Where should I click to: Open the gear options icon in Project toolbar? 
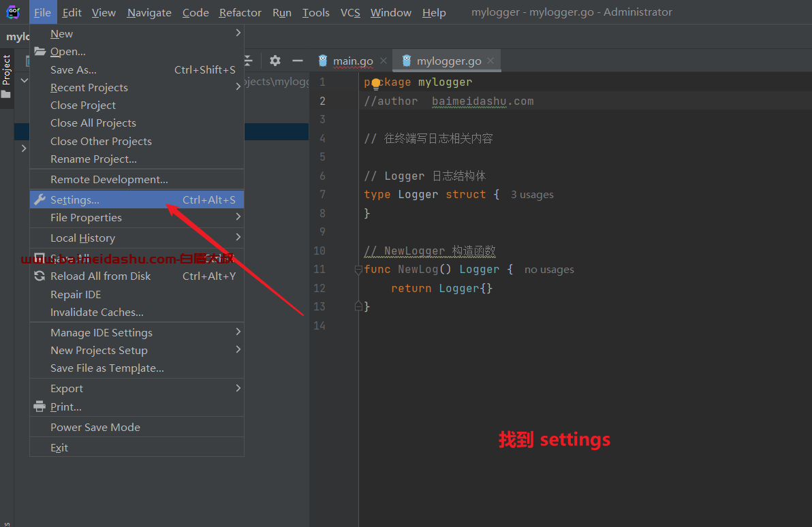tap(275, 61)
